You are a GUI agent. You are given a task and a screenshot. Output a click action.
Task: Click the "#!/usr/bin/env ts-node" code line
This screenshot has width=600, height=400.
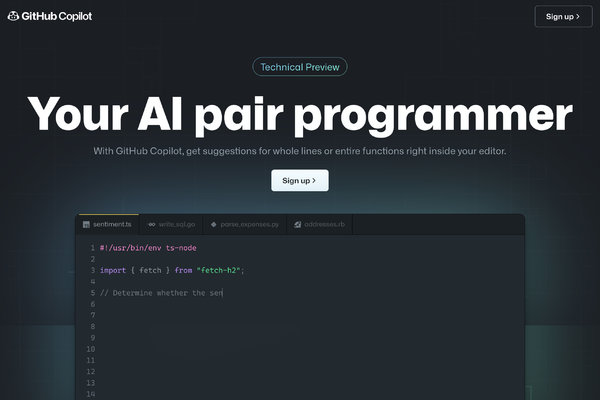148,248
